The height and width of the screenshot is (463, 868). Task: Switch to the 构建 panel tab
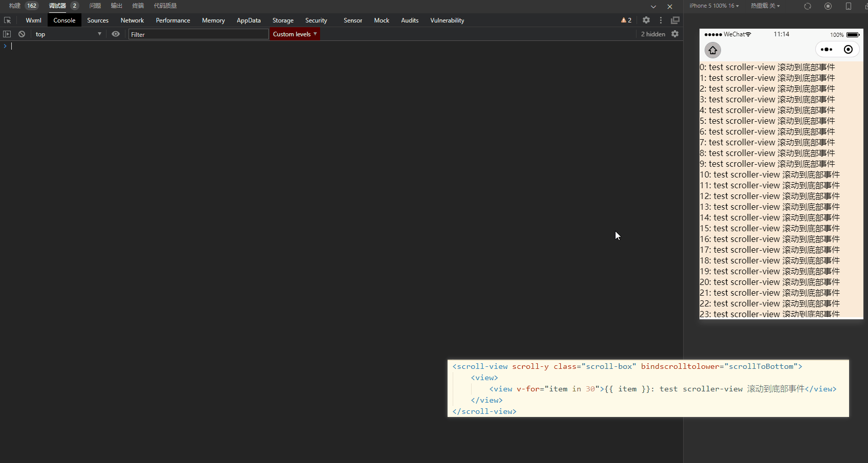(15, 6)
